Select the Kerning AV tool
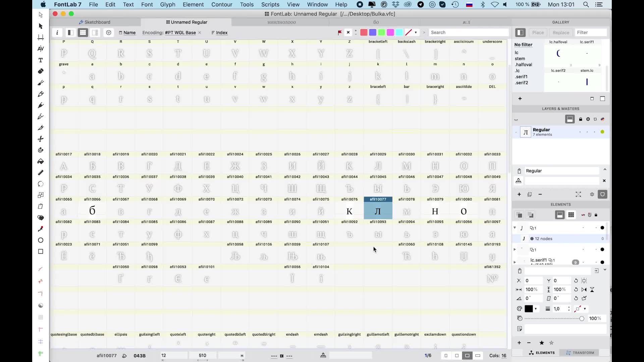 [41, 49]
